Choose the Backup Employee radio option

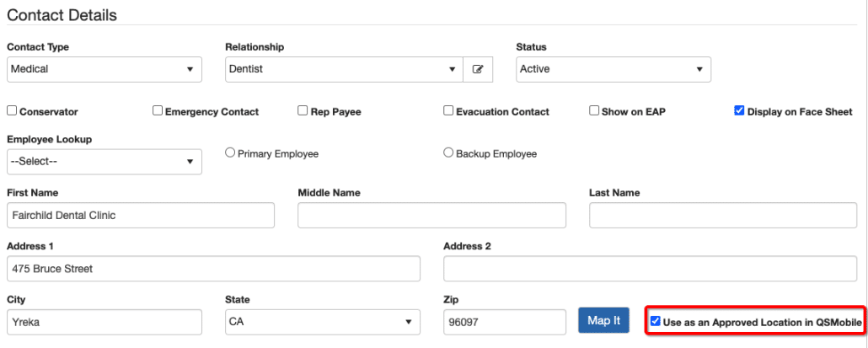point(448,153)
